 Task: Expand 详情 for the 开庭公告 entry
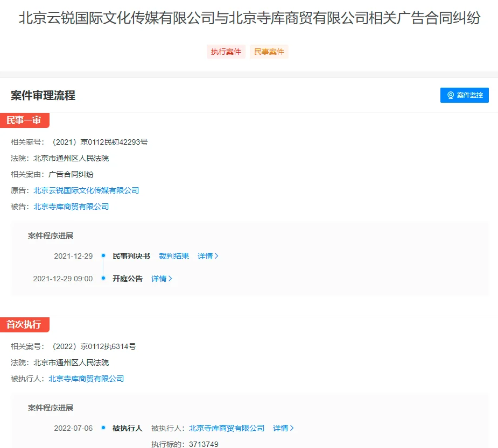162,279
